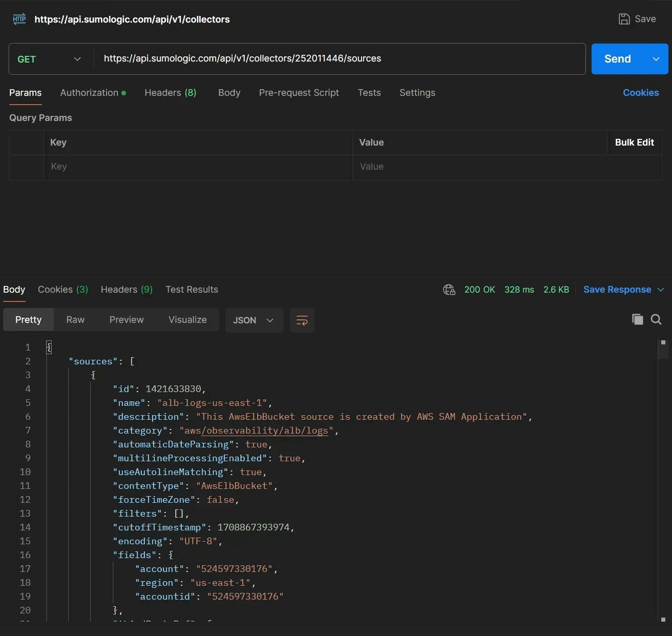Screen dimensions: 672x636
Task: Click the id value 1421633830
Action: click(x=173, y=389)
